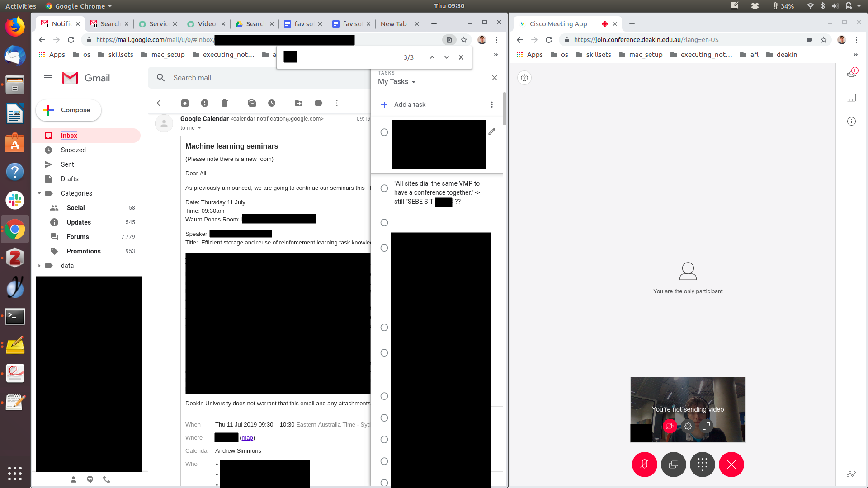Open the map link next to Where
868x488 pixels.
click(x=247, y=438)
